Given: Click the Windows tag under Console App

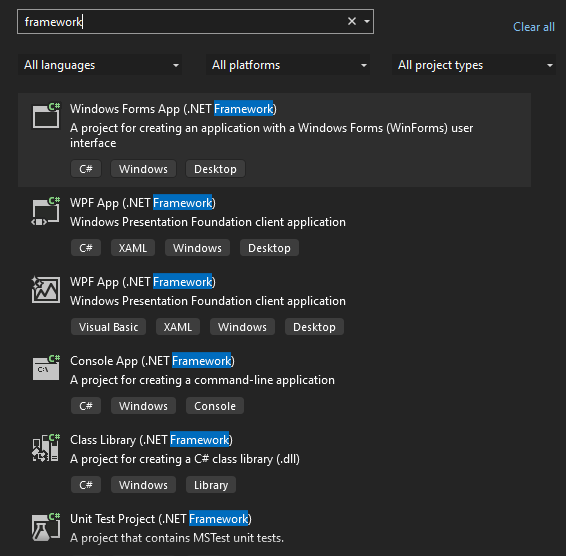Looking at the screenshot, I should click(x=143, y=406).
